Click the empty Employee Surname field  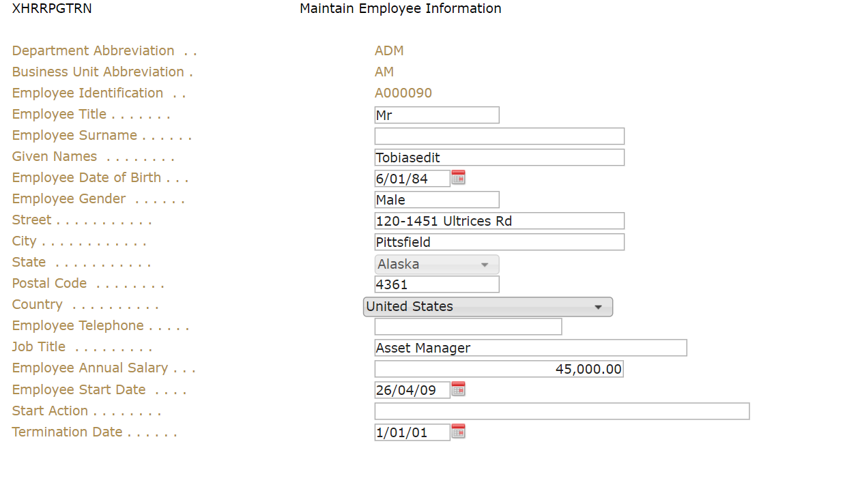(x=499, y=136)
